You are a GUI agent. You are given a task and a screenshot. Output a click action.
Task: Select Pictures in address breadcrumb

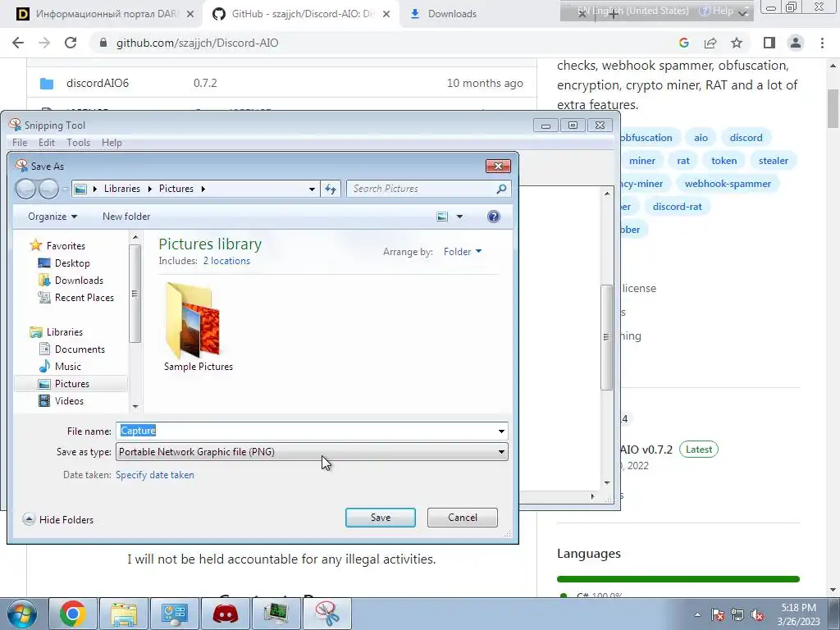pyautogui.click(x=176, y=189)
